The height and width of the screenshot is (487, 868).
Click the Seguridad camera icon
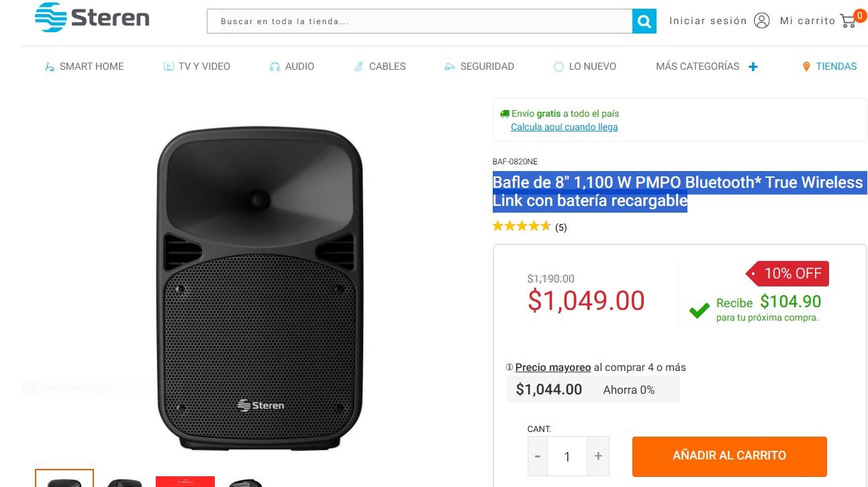click(450, 67)
